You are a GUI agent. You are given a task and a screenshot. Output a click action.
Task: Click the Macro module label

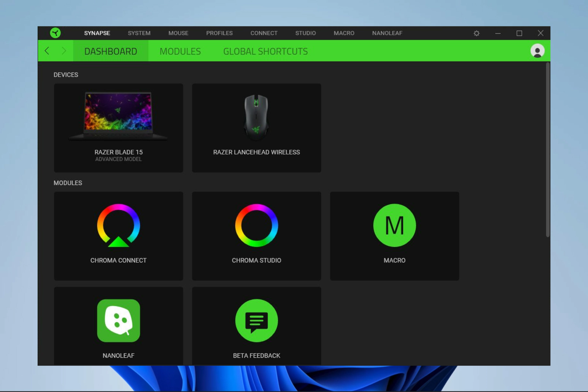pyautogui.click(x=394, y=260)
